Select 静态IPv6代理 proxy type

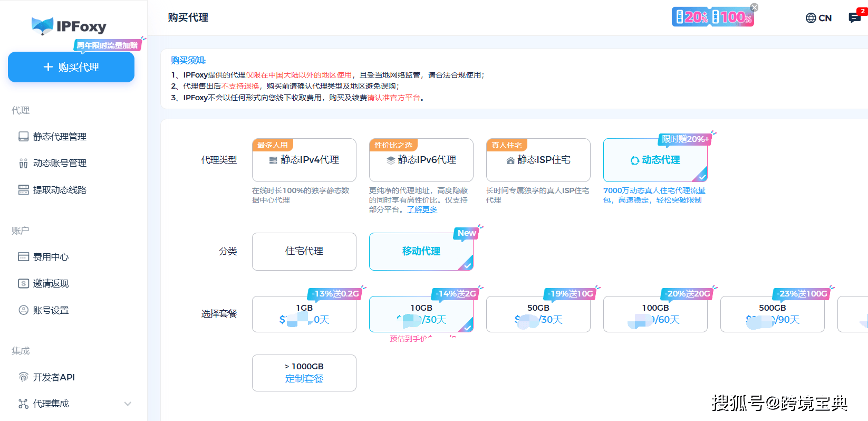(x=421, y=160)
